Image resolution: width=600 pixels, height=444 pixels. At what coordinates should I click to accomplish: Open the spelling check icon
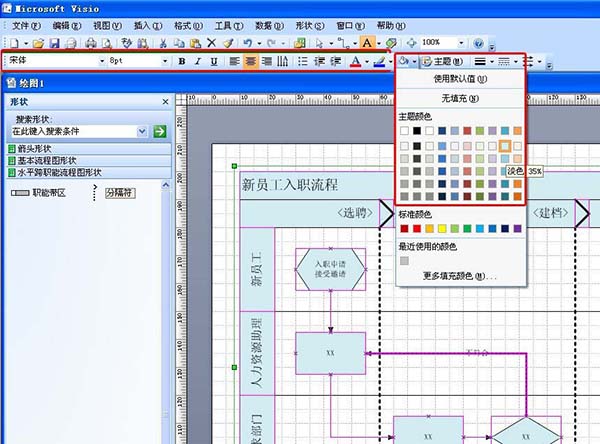pos(126,43)
